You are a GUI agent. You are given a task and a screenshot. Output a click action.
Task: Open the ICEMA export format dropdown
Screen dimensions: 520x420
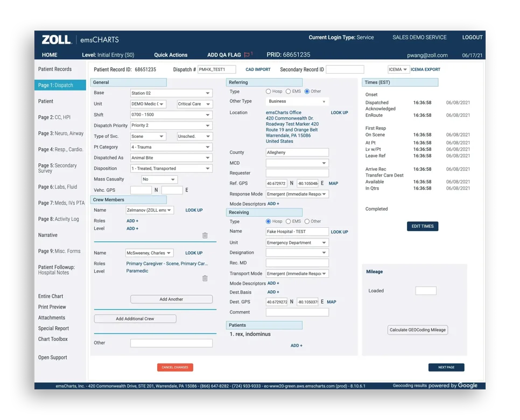(x=398, y=69)
